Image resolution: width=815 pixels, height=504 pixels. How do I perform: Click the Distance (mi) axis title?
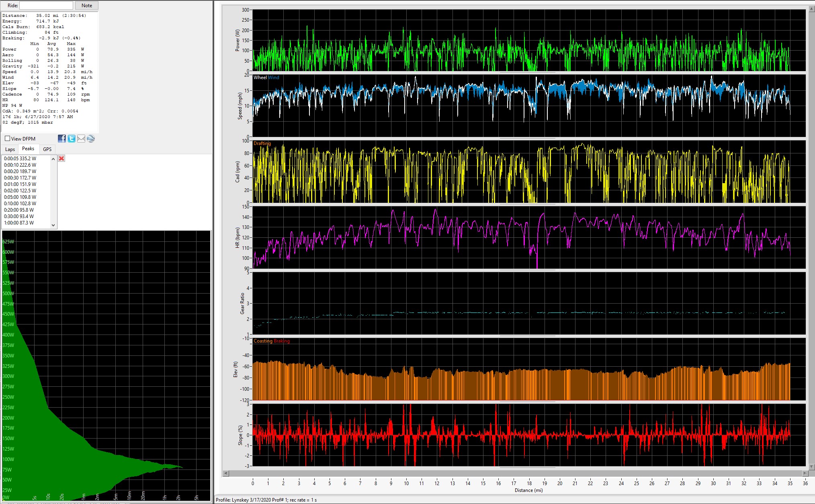pos(529,490)
